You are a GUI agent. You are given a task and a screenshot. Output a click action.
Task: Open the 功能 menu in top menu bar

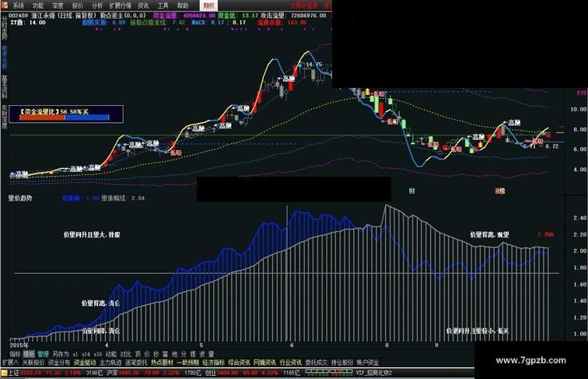(38, 5)
